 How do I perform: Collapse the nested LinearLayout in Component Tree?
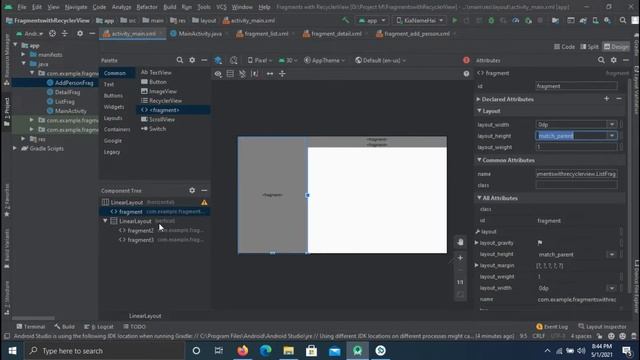tap(105, 221)
